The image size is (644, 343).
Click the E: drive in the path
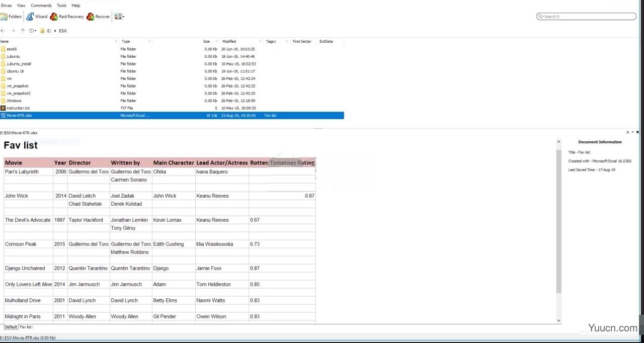49,31
